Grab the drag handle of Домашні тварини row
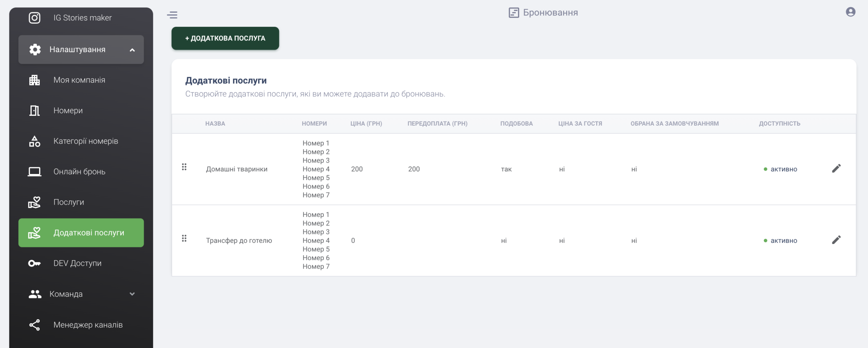Screen dimensions: 868x348 point(184,167)
